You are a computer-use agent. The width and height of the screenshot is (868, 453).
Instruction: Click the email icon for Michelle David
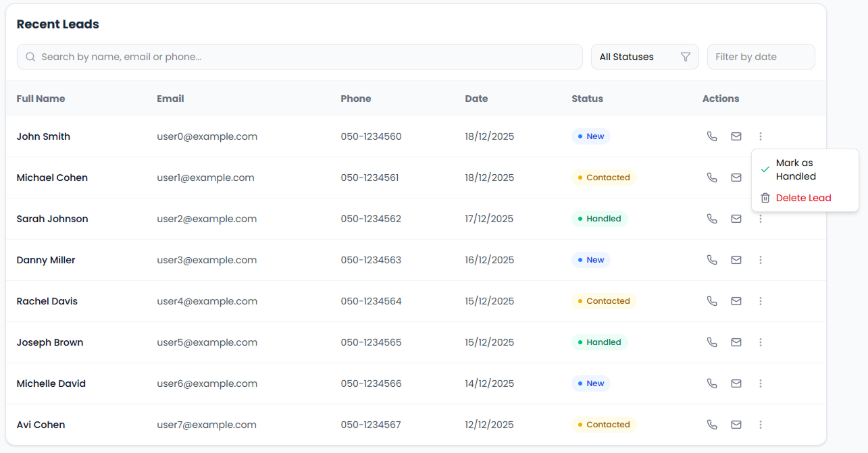click(x=736, y=383)
